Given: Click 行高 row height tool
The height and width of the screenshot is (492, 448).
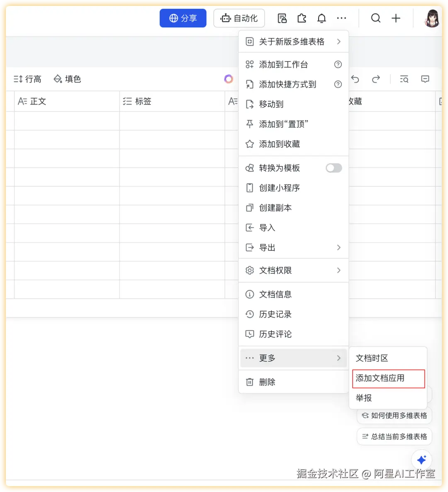Looking at the screenshot, I should coord(27,79).
